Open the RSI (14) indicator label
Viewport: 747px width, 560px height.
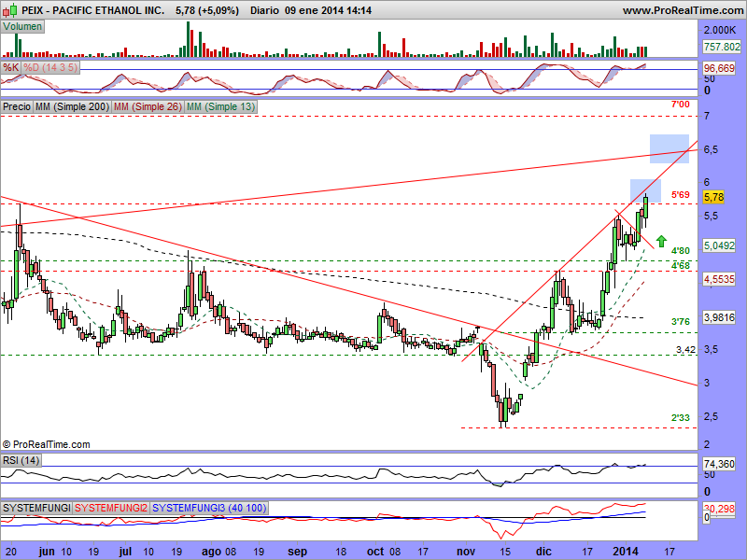point(21,460)
